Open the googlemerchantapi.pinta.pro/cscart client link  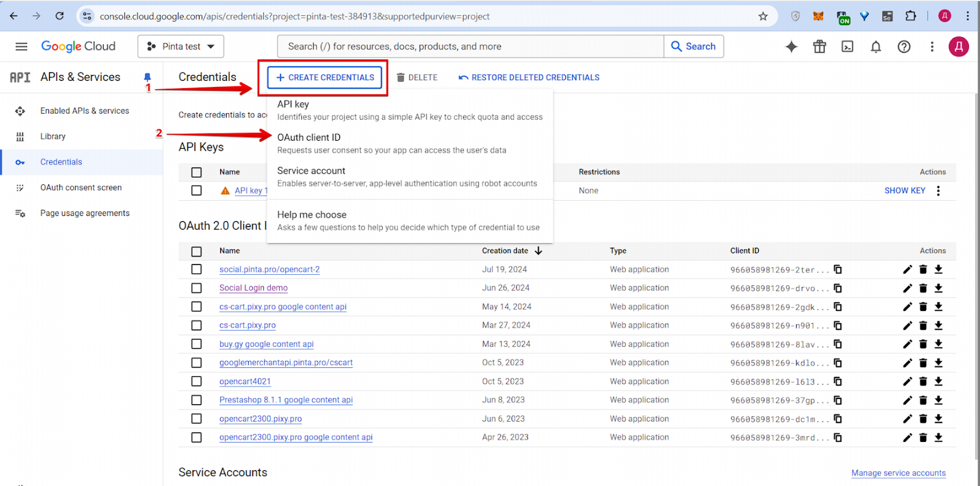286,363
